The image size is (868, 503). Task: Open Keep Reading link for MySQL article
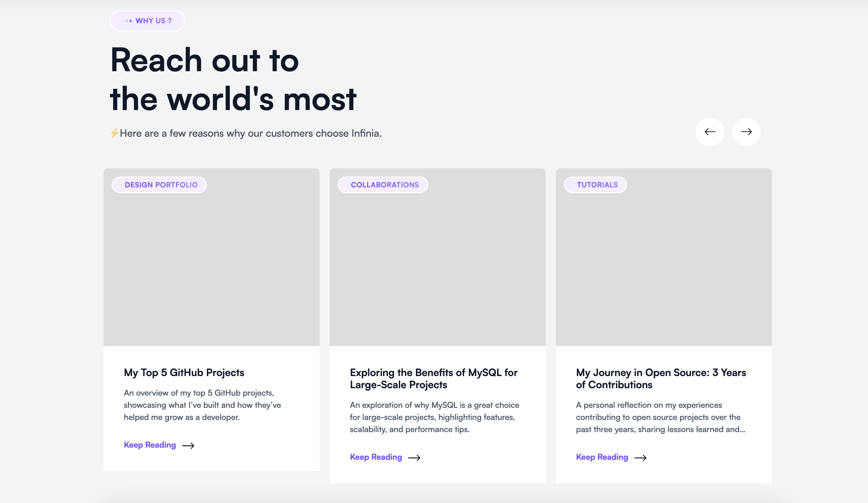(x=376, y=457)
